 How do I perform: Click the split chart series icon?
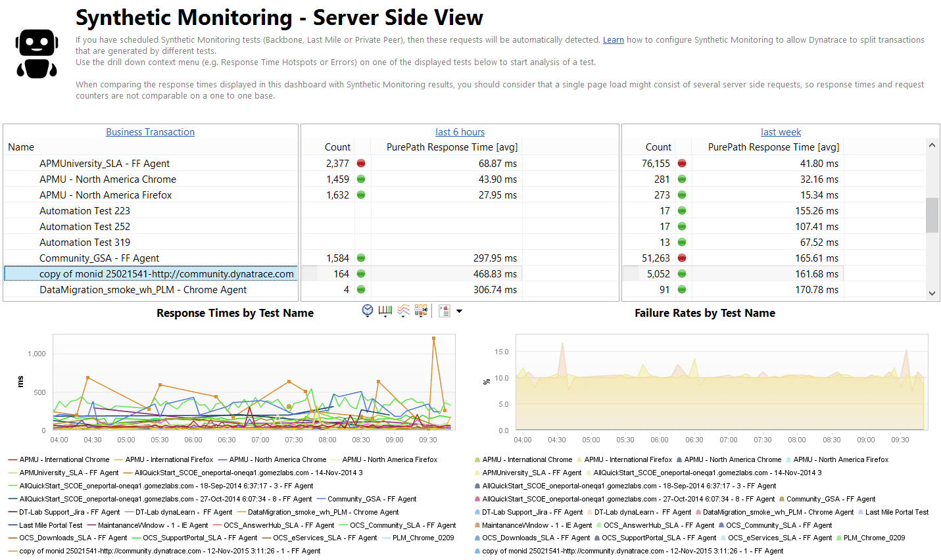(422, 311)
